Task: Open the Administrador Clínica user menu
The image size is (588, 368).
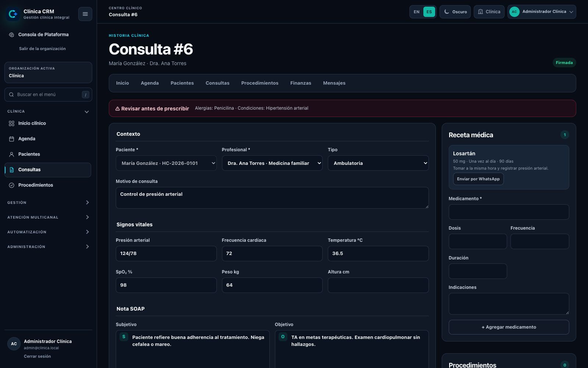Action: [x=542, y=12]
